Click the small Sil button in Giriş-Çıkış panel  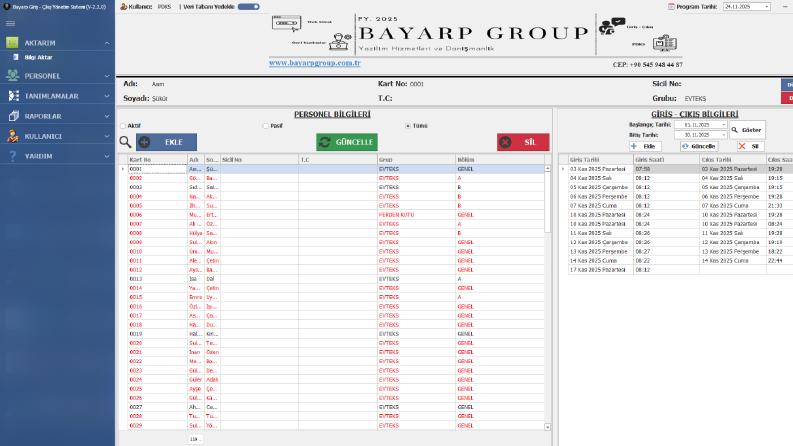pos(751,146)
